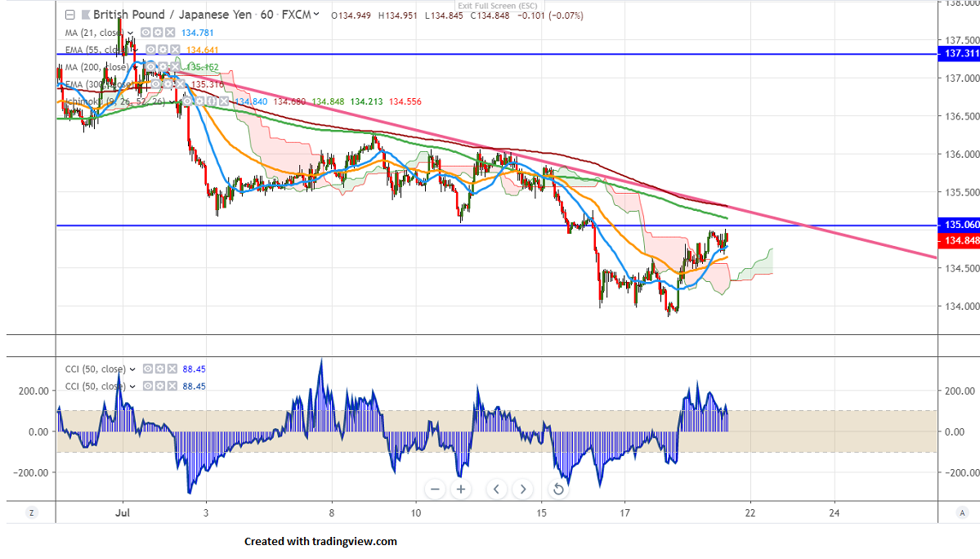
Task: Click the 22 date label on time axis
Action: click(750, 512)
